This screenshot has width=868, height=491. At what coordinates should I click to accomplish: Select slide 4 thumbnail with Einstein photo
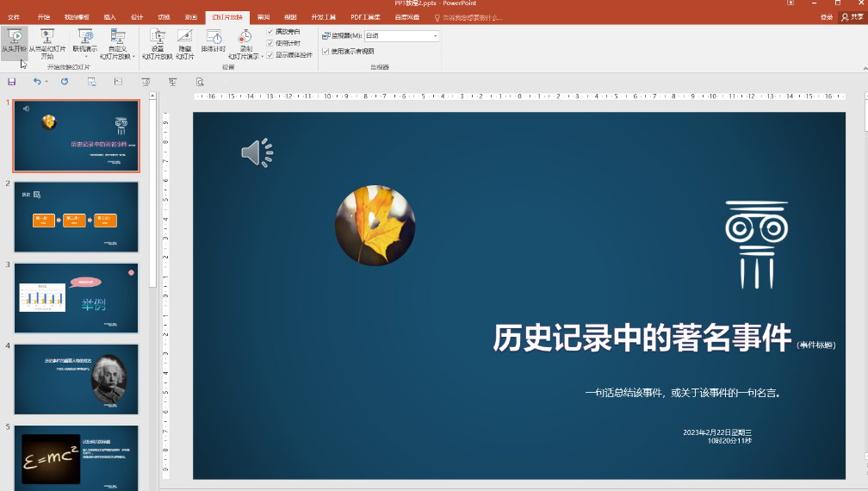[76, 378]
